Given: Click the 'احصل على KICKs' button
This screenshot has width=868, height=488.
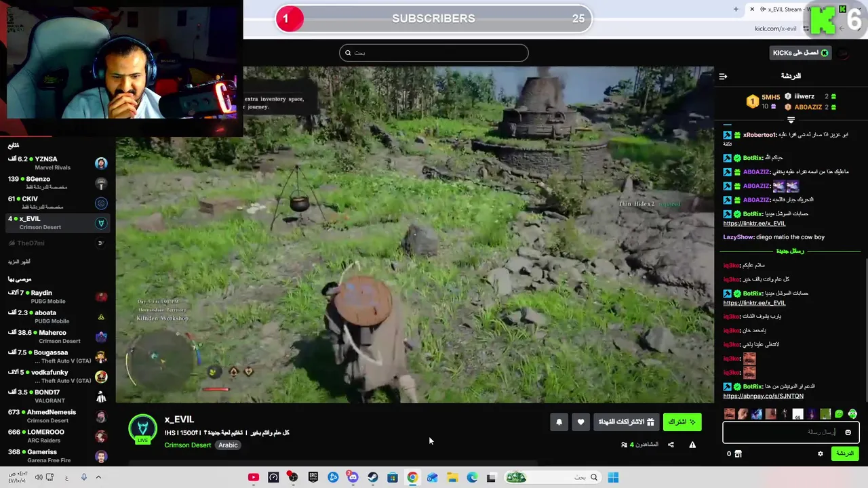Looking at the screenshot, I should (x=801, y=53).
